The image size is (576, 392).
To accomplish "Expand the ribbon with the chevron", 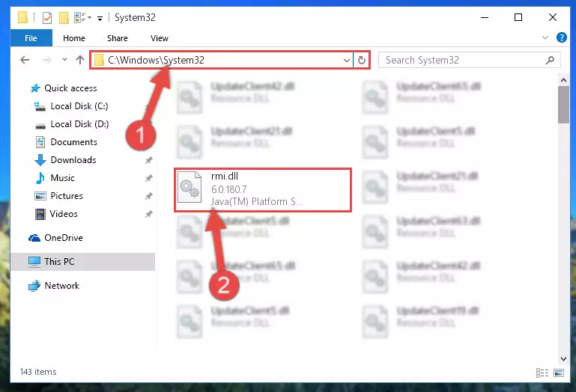I will [x=545, y=37].
